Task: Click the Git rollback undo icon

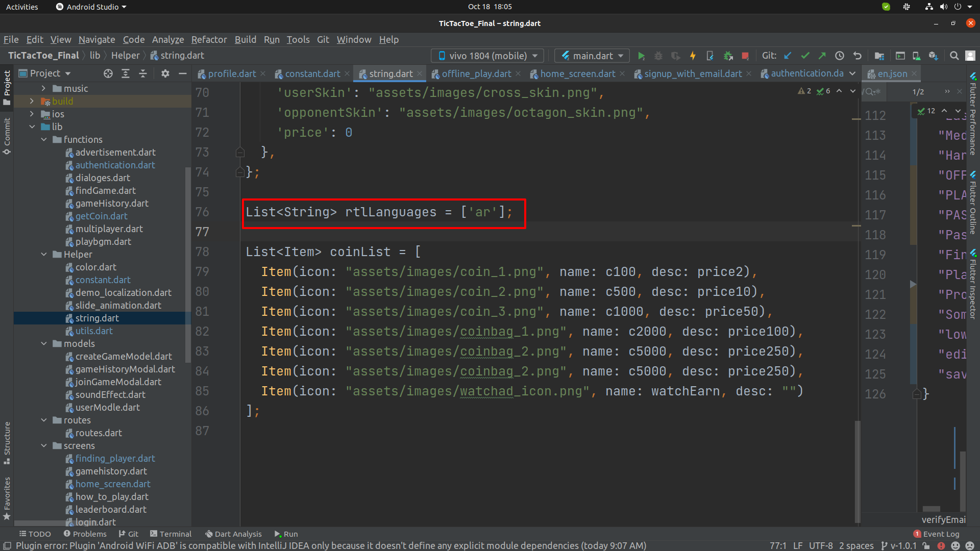Action: click(x=857, y=56)
